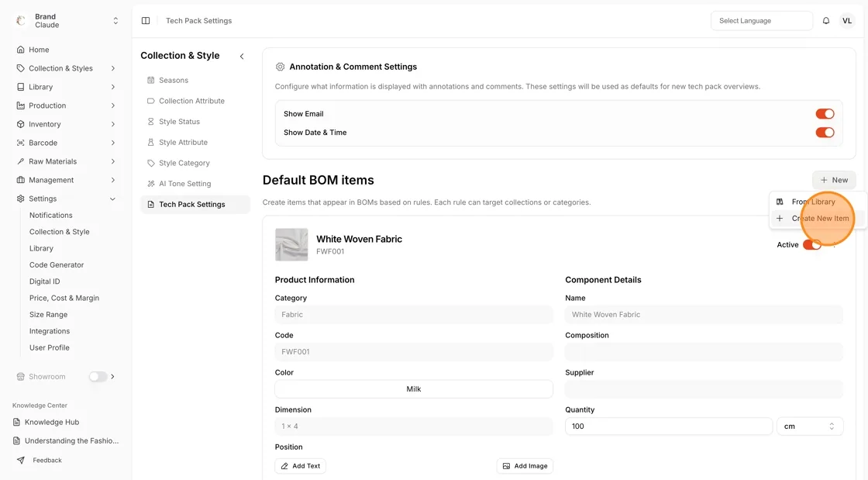Image resolution: width=868 pixels, height=480 pixels.
Task: Open Price, Cost & Margin settings
Action: [64, 298]
